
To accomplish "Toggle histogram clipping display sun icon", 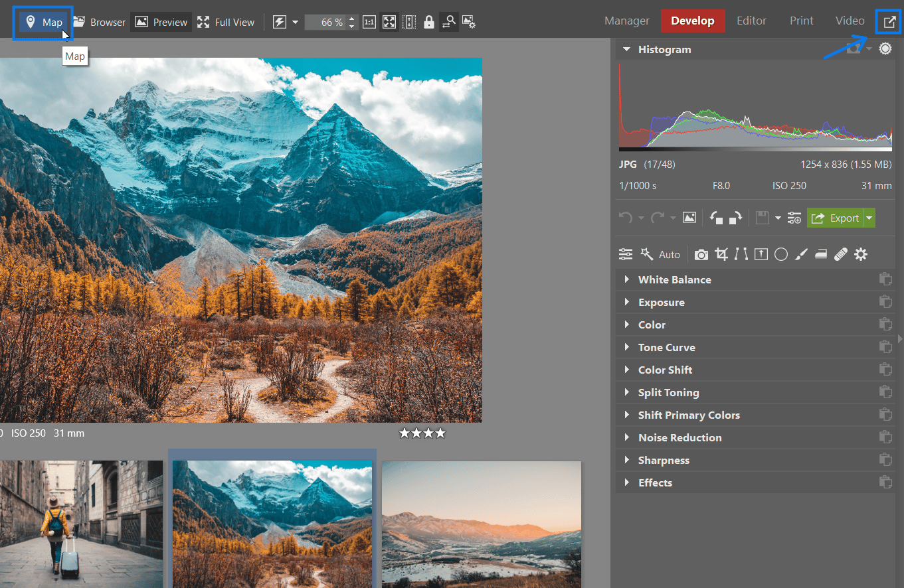I will click(x=885, y=49).
